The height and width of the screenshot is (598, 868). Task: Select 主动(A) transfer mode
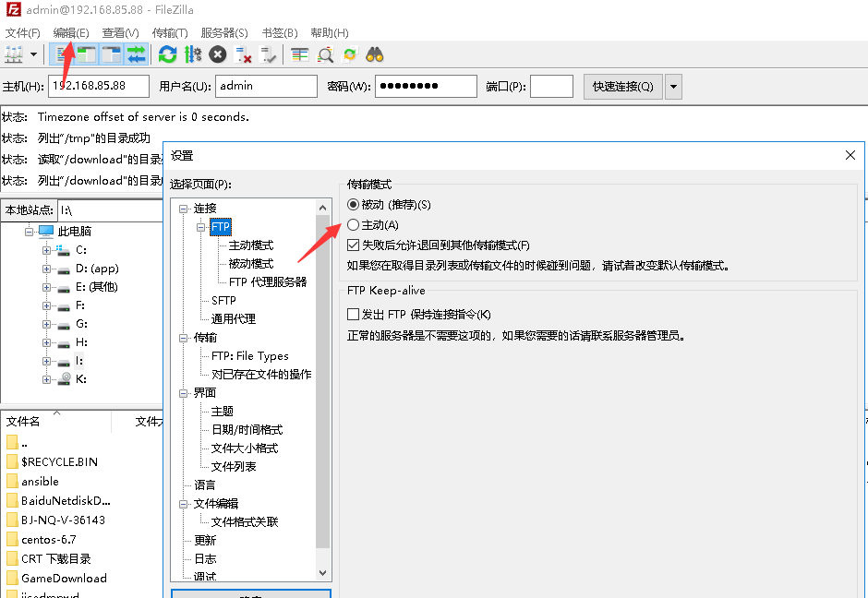coord(353,225)
